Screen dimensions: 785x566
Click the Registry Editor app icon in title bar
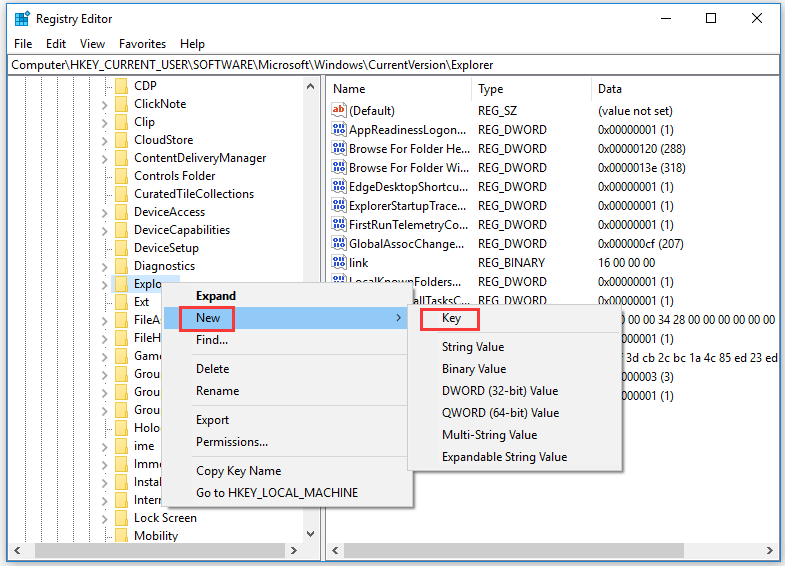(x=22, y=18)
